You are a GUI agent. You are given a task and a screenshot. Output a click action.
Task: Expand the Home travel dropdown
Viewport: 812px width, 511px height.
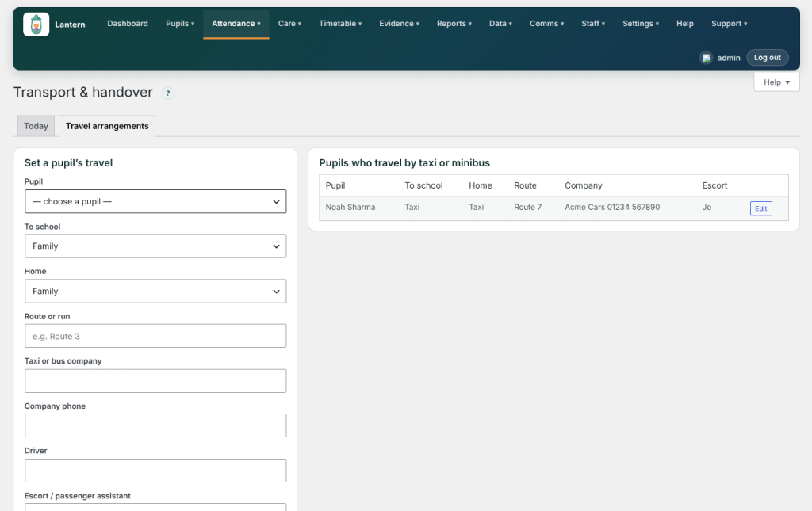click(x=155, y=292)
